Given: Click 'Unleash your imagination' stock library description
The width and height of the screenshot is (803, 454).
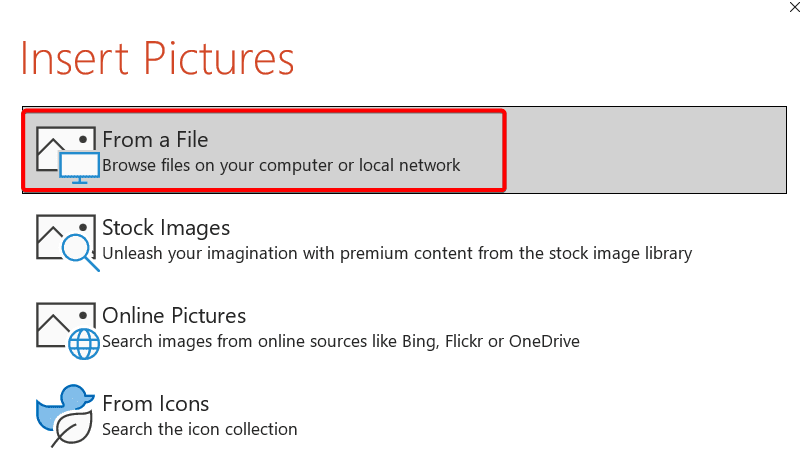Looking at the screenshot, I should coord(397,253).
